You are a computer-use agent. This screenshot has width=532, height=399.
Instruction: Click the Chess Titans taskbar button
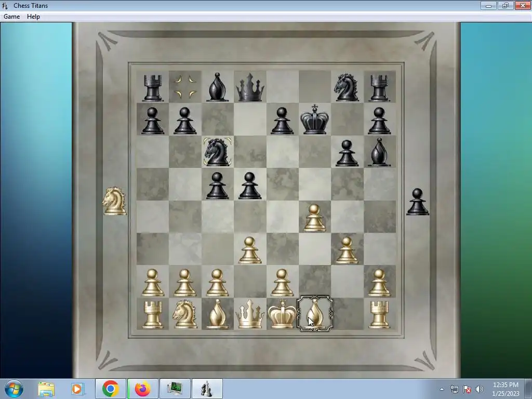(207, 389)
